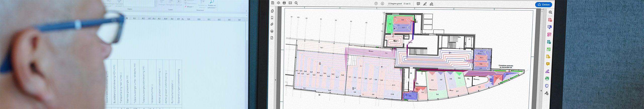
Task: Select column header AS in Excel
Action: (143, 19)
